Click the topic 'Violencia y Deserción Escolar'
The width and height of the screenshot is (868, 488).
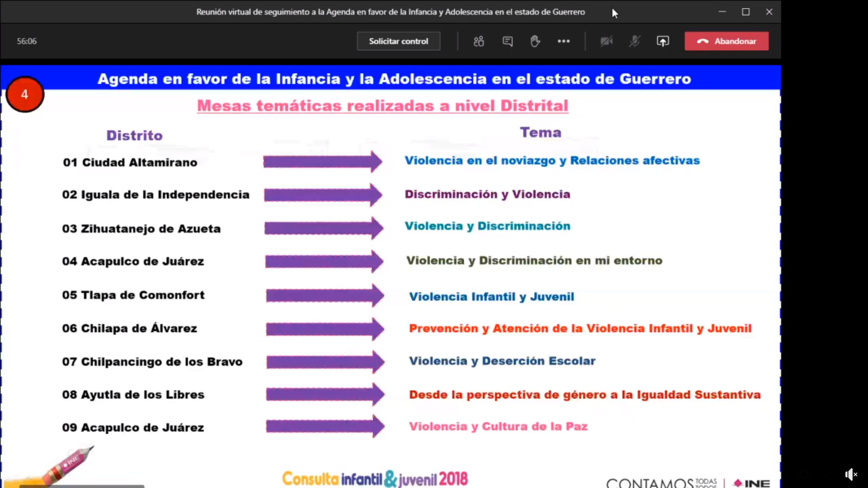click(x=502, y=361)
